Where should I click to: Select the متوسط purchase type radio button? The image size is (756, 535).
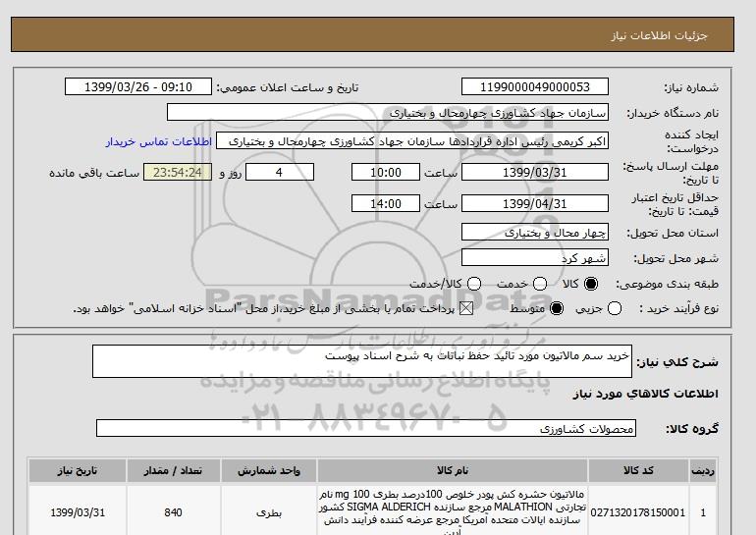557,308
